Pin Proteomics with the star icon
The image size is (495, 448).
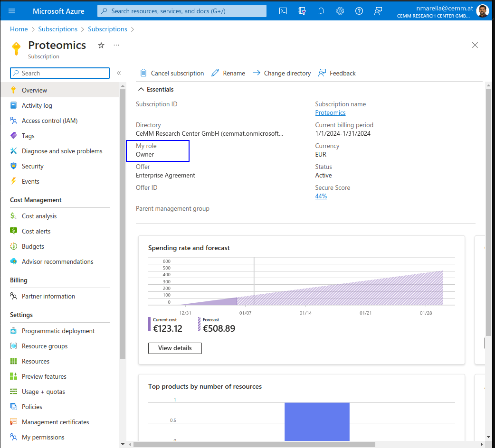[x=101, y=45]
